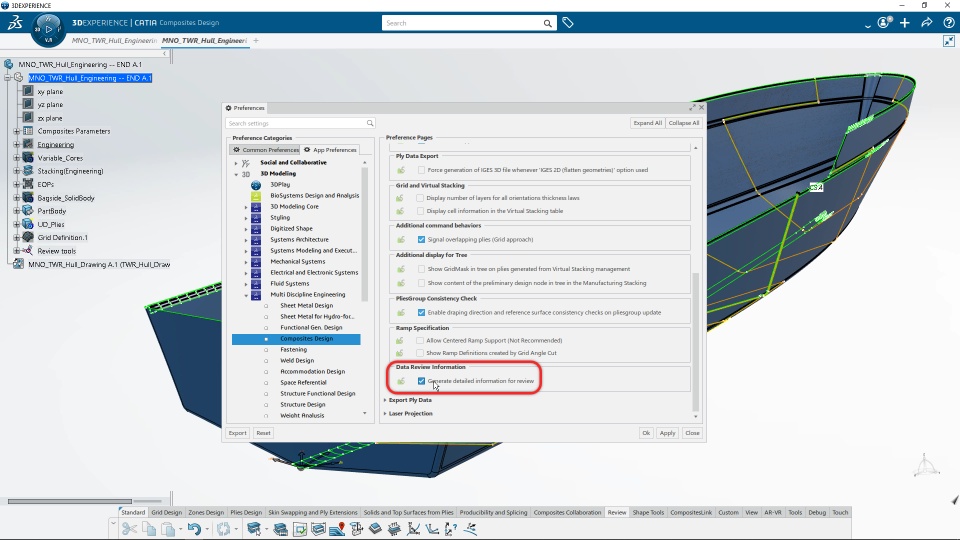
Task: Click the 3DPlay category icon
Action: pyautogui.click(x=256, y=185)
